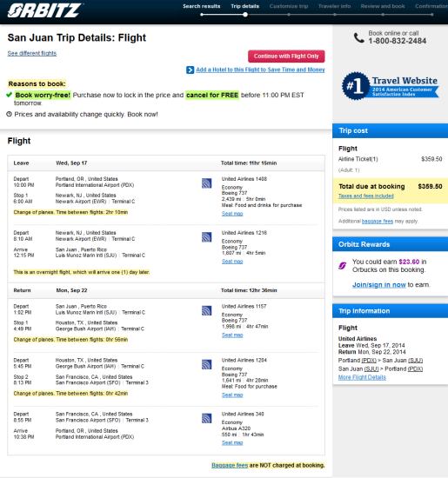Viewport: 448px width, 478px height.
Task: Click (PDX) link in San Juan > Portland
Action: point(415,368)
